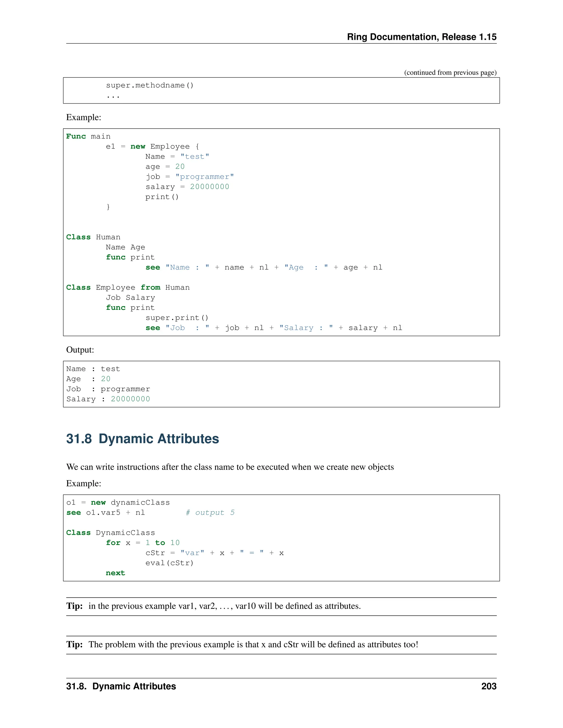Click the Func keyword in main definition
Image resolution: width=563 pixels, height=728 pixels.
(76, 136)
